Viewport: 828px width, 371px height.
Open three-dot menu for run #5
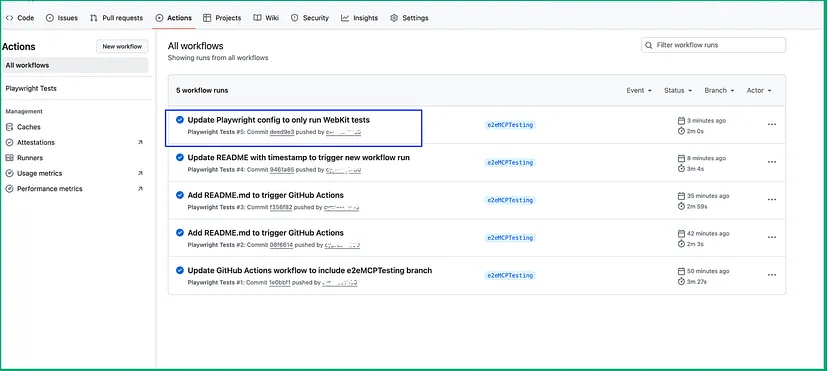coord(771,125)
